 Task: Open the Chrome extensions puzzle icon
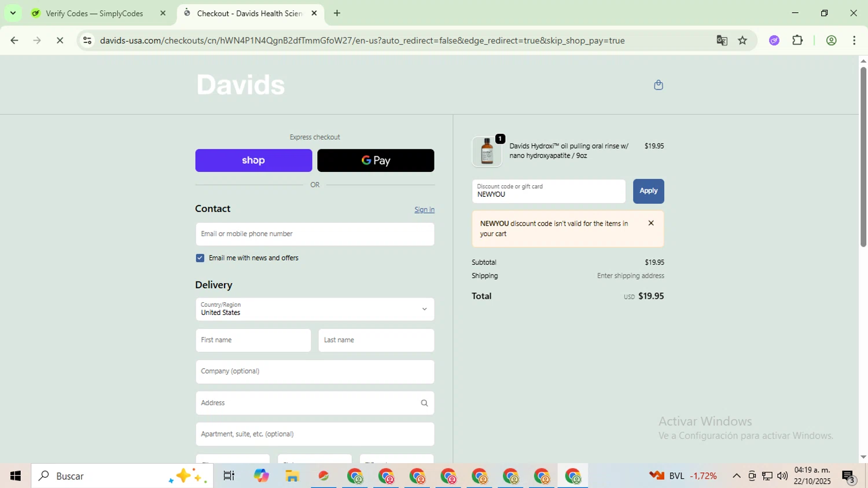797,41
